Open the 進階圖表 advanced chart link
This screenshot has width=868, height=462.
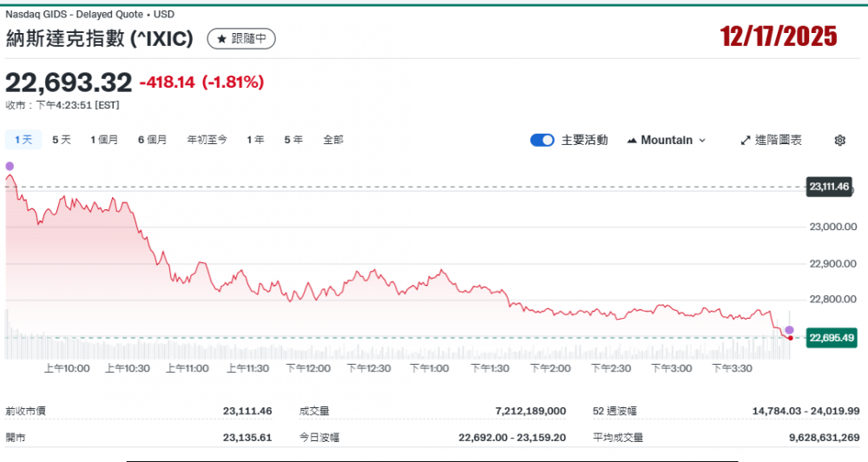[x=778, y=140]
